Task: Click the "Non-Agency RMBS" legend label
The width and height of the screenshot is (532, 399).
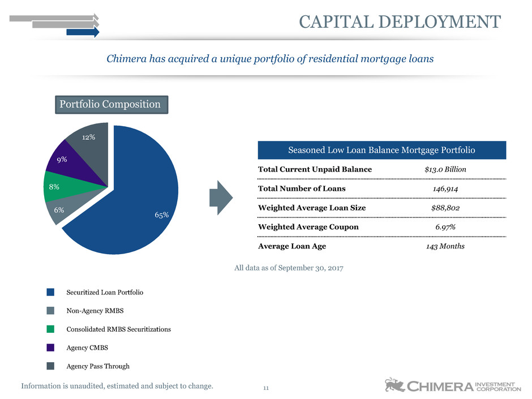Action: [95, 311]
